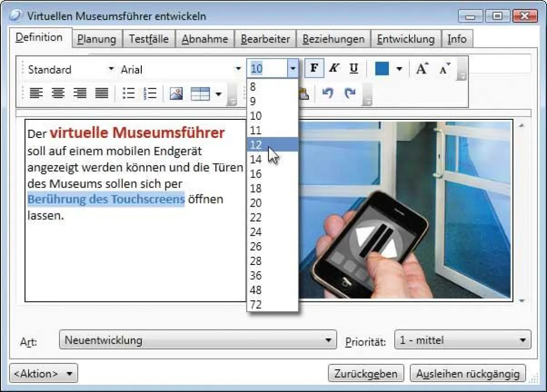This screenshot has width=547, height=392.
Task: Open the <Aktion> dropdown button
Action: [x=44, y=373]
